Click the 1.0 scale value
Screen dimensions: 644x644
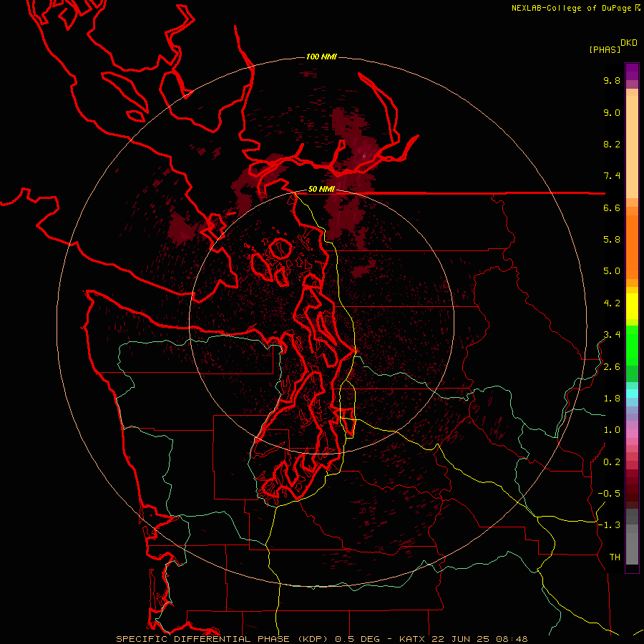(x=612, y=430)
